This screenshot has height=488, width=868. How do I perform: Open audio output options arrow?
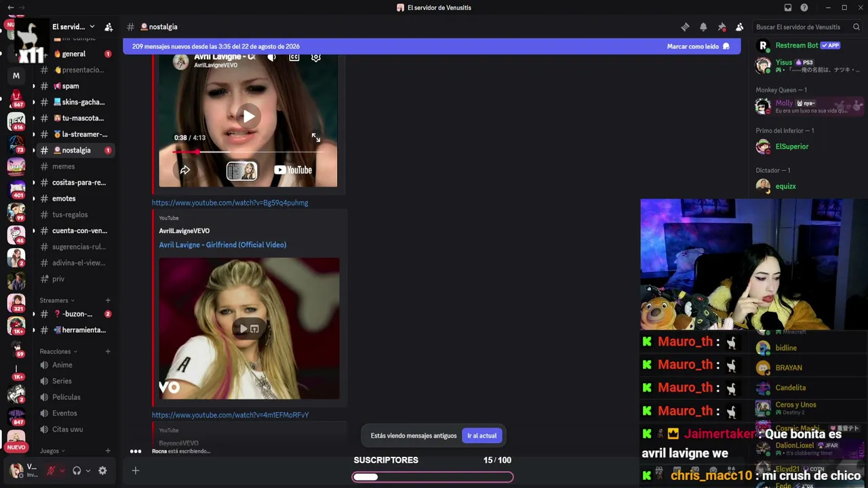coord(87,471)
